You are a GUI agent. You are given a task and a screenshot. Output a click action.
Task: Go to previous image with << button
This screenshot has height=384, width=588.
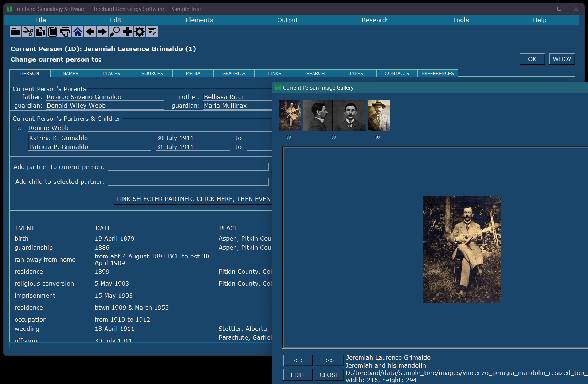point(298,360)
